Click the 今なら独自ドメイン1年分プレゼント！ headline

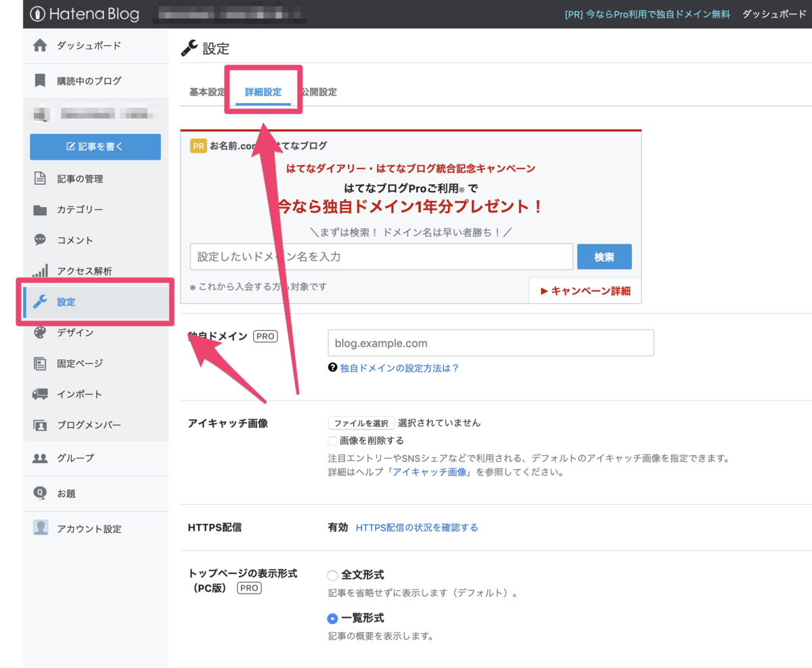pyautogui.click(x=411, y=206)
